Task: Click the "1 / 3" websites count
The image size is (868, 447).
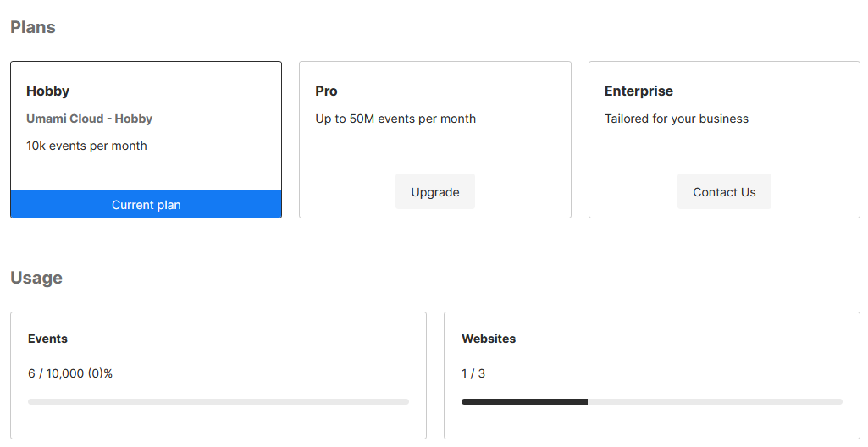Action: (x=473, y=373)
